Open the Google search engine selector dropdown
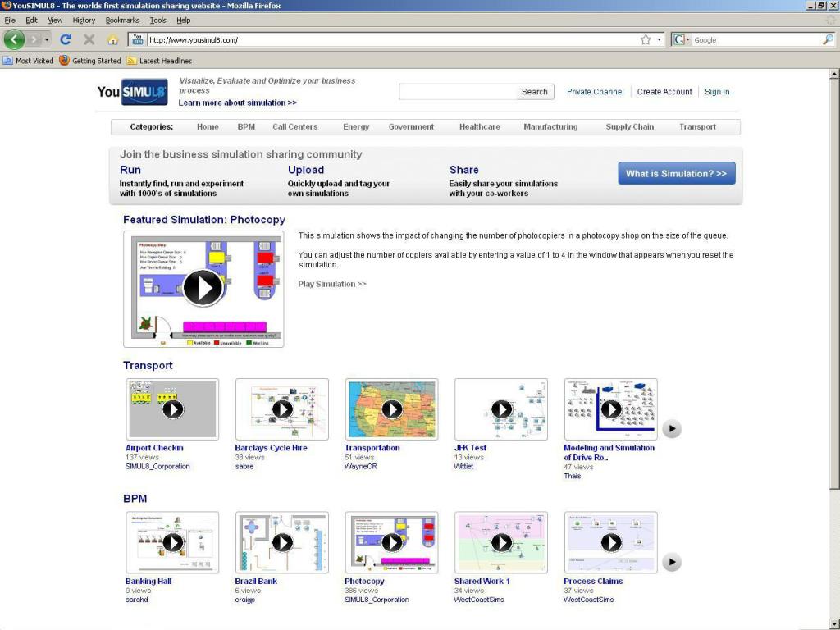The width and height of the screenshot is (840, 630). click(x=682, y=39)
